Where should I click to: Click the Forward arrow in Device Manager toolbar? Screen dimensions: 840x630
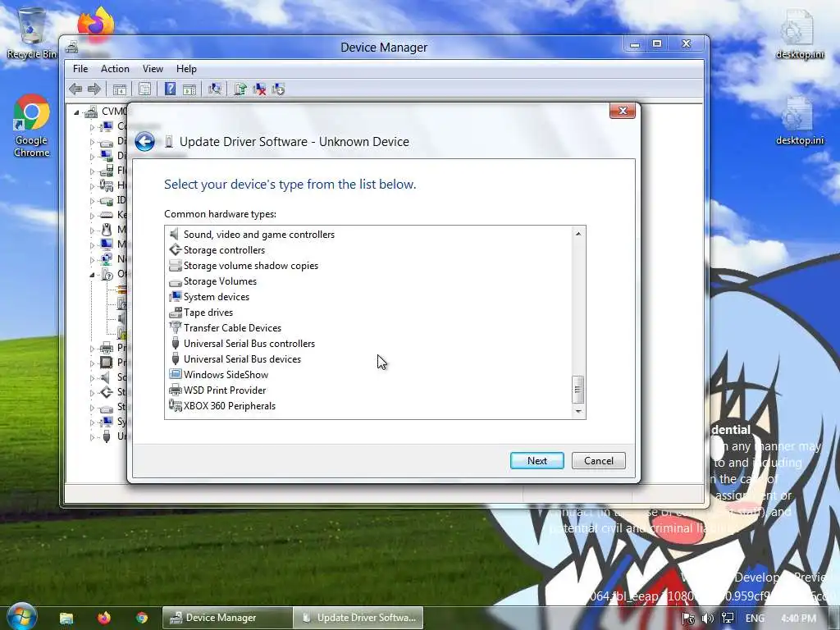click(94, 89)
